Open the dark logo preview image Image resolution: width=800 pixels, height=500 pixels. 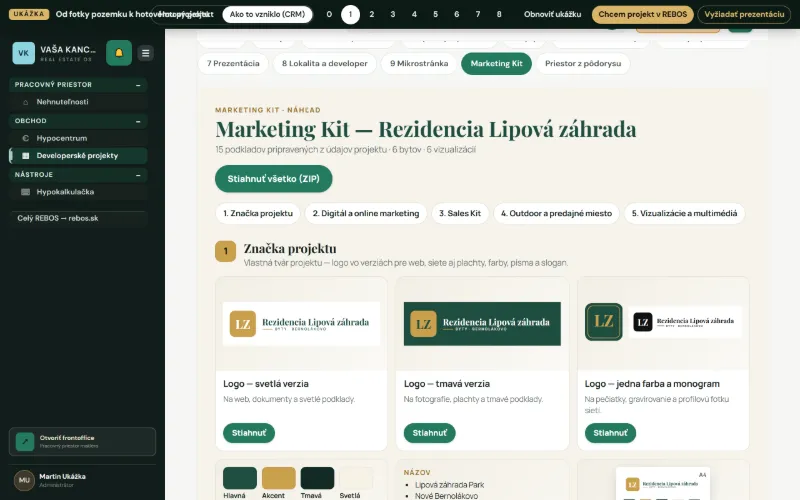(482, 324)
